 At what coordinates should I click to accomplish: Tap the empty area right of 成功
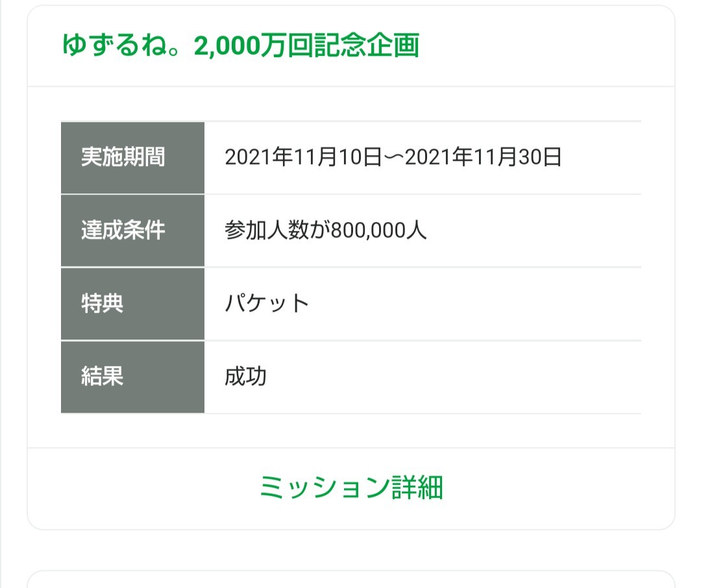[x=454, y=377]
